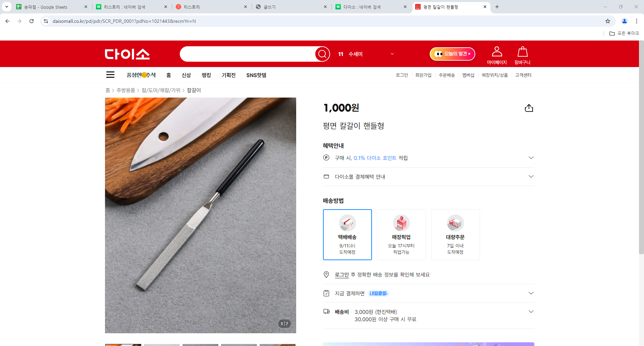Click the 수세미 trending keyword

coord(356,54)
